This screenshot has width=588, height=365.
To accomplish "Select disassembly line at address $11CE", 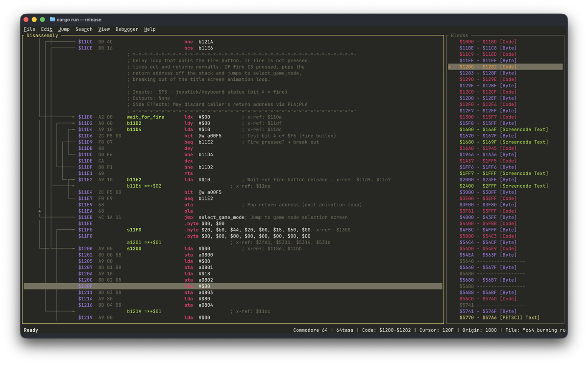I will tap(233, 48).
